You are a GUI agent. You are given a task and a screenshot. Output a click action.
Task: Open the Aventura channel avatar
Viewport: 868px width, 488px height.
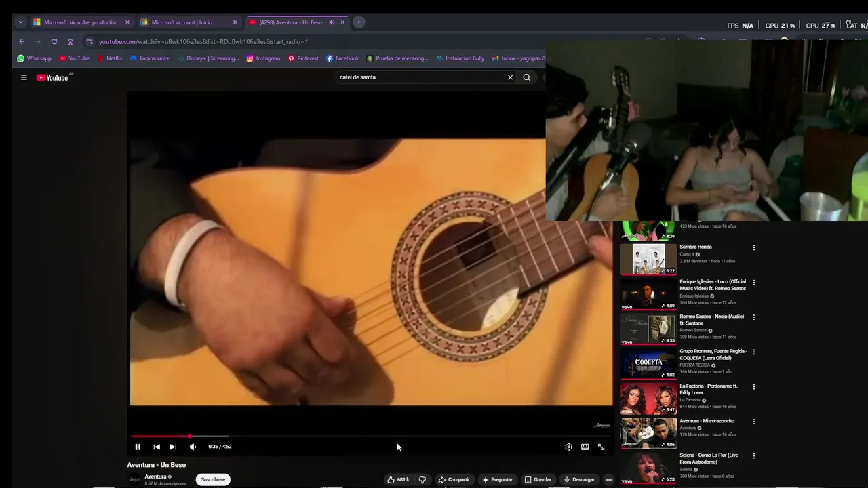tap(134, 480)
